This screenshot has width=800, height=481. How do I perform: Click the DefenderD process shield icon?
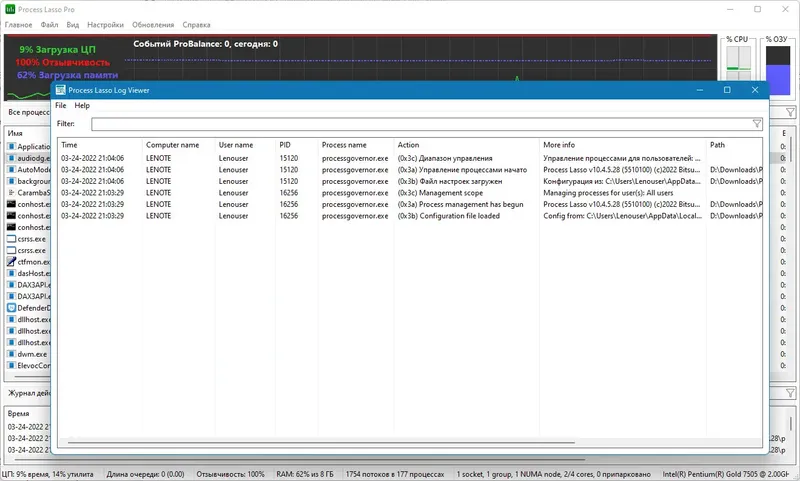[x=11, y=308]
